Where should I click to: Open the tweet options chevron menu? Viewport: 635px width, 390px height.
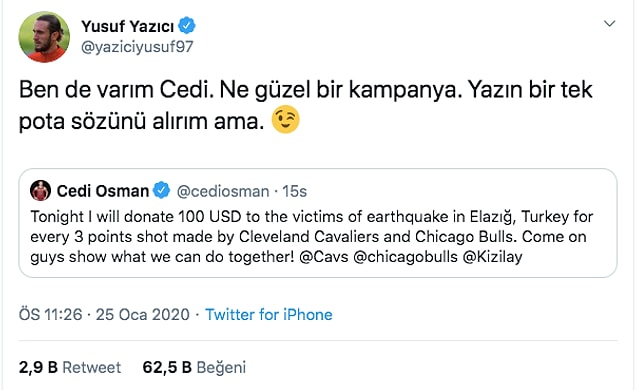point(609,23)
